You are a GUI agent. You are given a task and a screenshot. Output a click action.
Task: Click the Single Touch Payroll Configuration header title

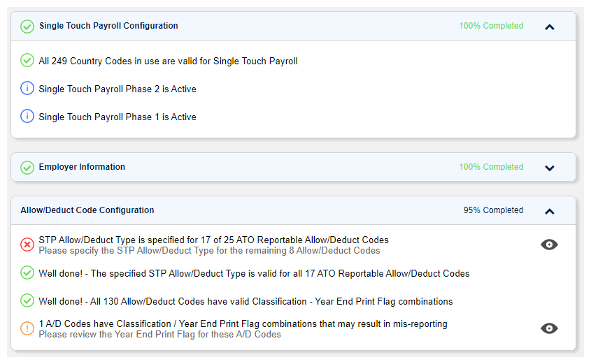pos(108,26)
